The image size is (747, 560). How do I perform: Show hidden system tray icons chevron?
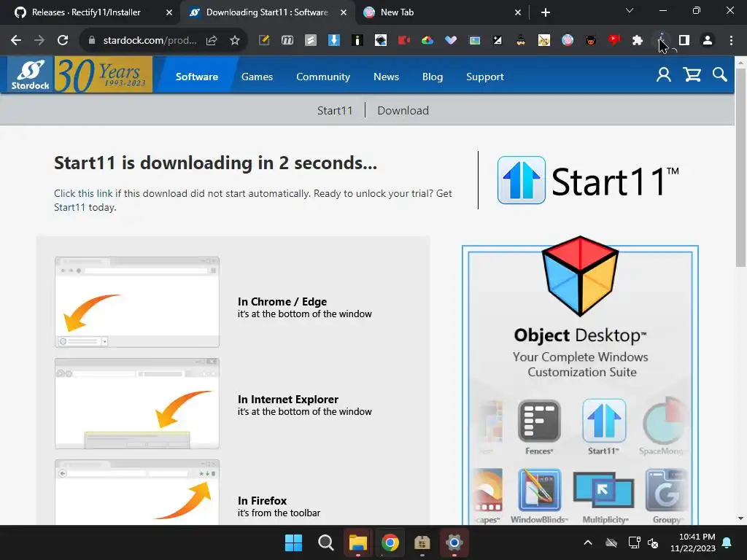point(588,542)
